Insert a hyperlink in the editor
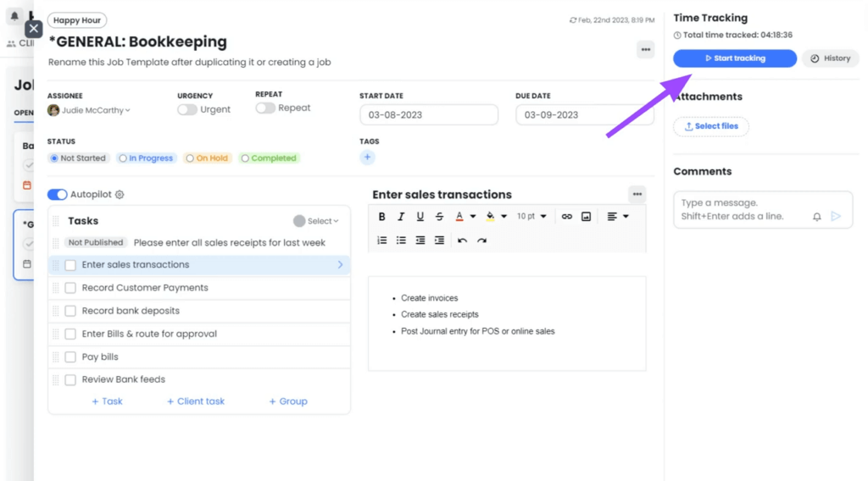The image size is (868, 481). 567,217
